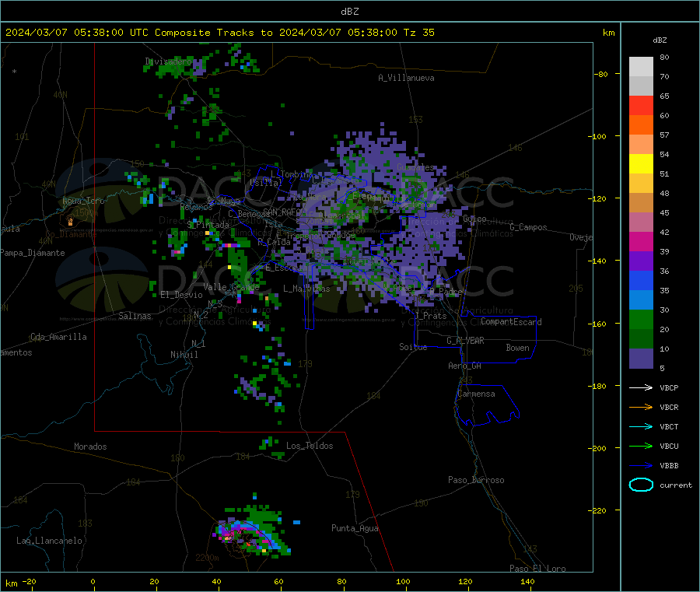Viewport: 700px width, 592px height.
Task: Click the 'Cda_Amarilla' map label
Action: pyautogui.click(x=58, y=337)
